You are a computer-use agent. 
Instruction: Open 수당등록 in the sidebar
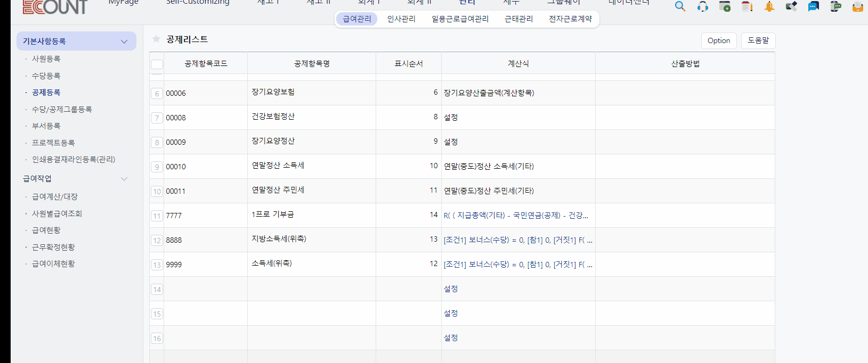pyautogui.click(x=46, y=76)
